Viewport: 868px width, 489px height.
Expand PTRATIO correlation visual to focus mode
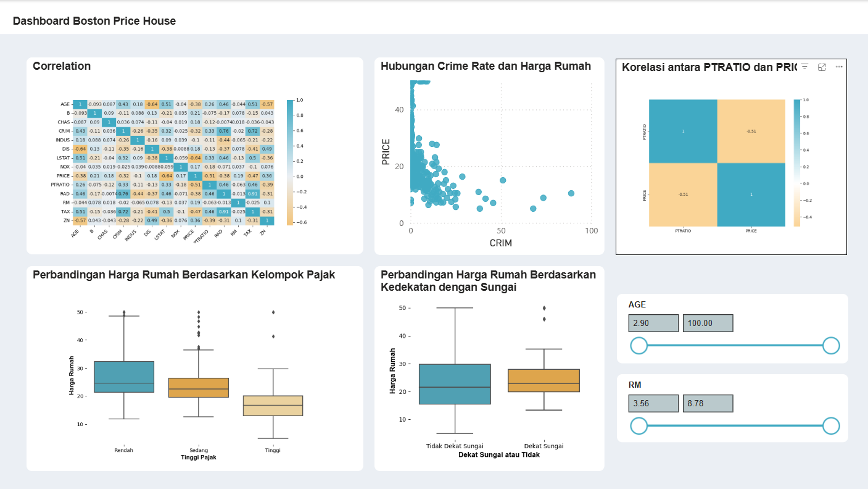point(822,66)
